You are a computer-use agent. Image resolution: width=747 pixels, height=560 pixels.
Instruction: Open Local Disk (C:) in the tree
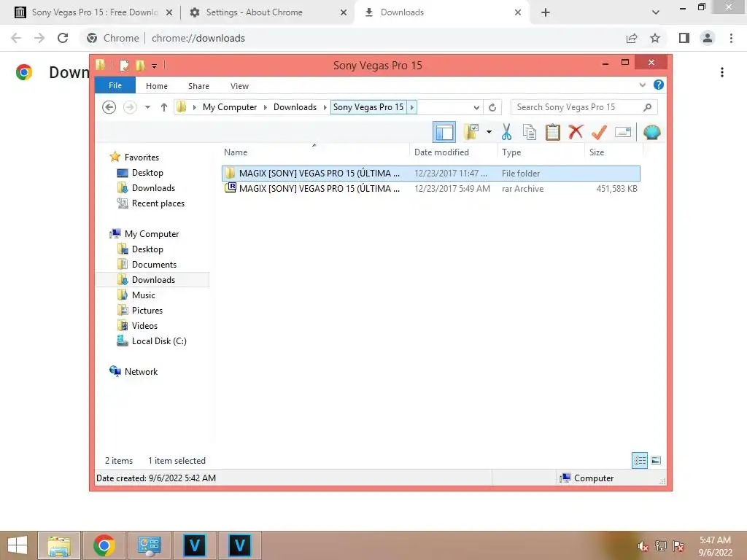pyautogui.click(x=159, y=341)
